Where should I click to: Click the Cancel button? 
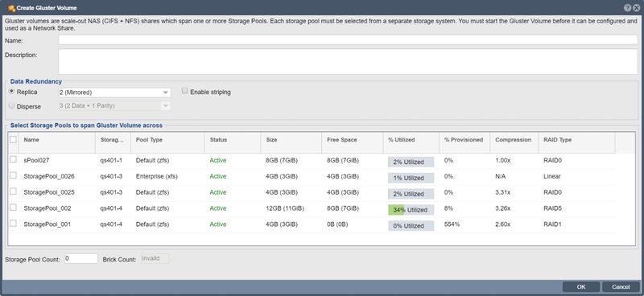pyautogui.click(x=620, y=287)
